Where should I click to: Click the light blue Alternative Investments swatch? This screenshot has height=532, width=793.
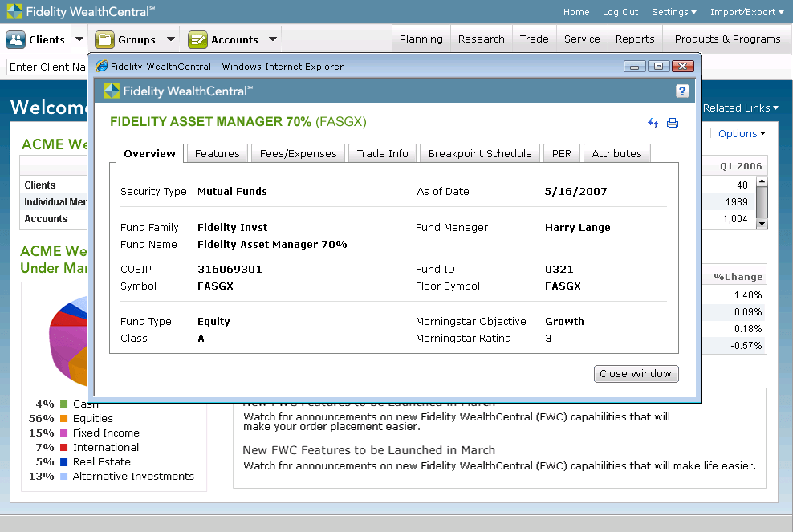click(x=63, y=476)
